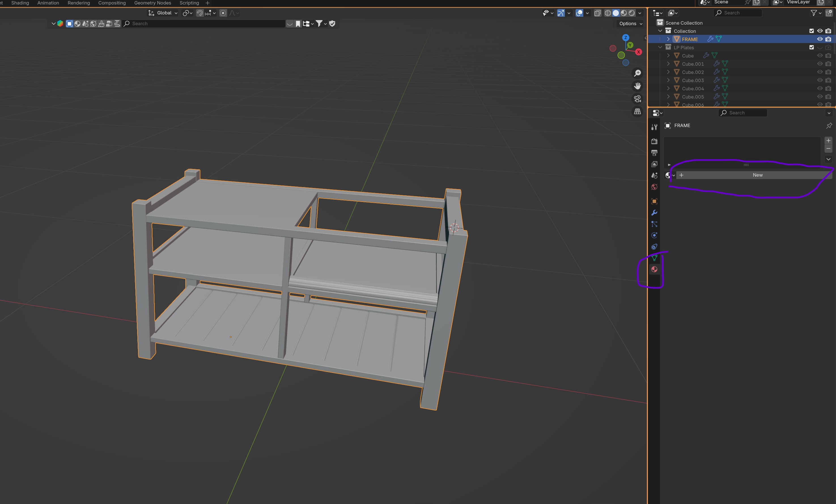Image resolution: width=836 pixels, height=504 pixels.
Task: Toggle X-ray mode in the viewport header
Action: click(597, 13)
